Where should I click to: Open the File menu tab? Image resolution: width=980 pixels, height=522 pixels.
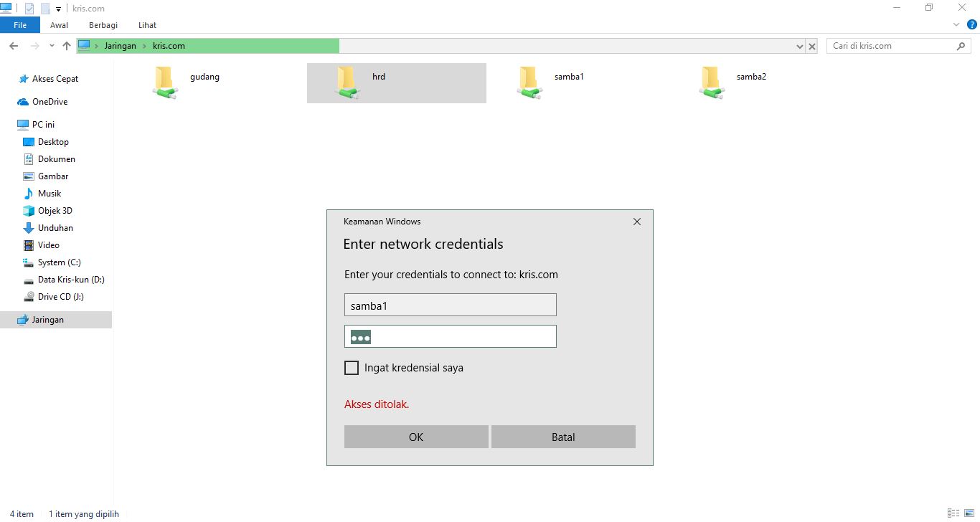20,25
